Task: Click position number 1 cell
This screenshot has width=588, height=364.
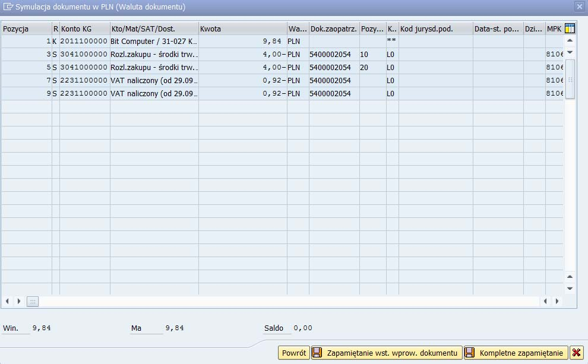Action: pos(26,41)
